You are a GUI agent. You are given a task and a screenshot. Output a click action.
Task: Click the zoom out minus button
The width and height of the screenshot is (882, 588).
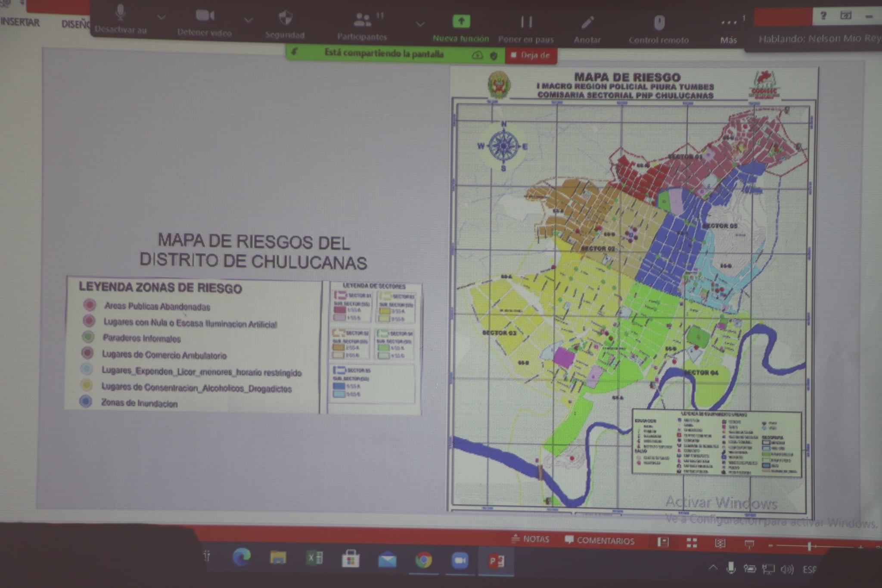tap(770, 546)
